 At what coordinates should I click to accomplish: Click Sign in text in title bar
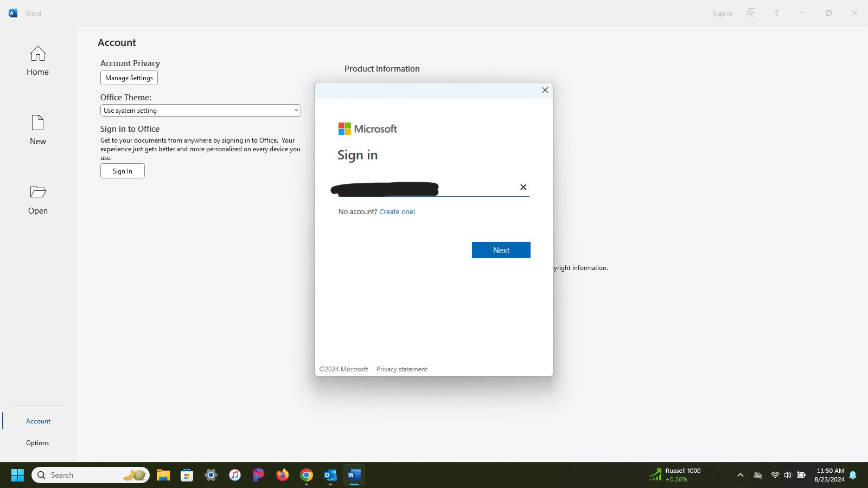point(722,13)
